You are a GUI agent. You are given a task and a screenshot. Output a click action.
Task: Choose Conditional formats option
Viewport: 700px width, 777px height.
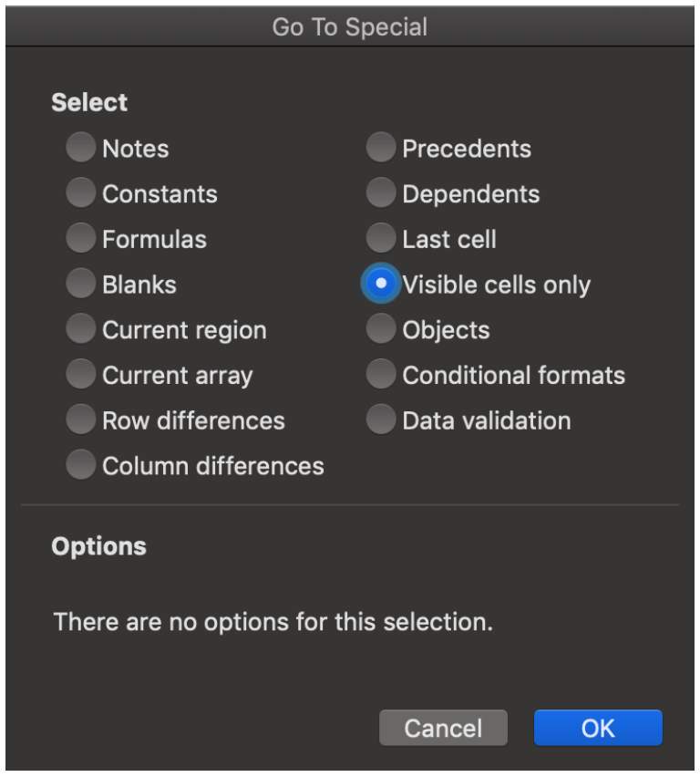click(x=381, y=374)
